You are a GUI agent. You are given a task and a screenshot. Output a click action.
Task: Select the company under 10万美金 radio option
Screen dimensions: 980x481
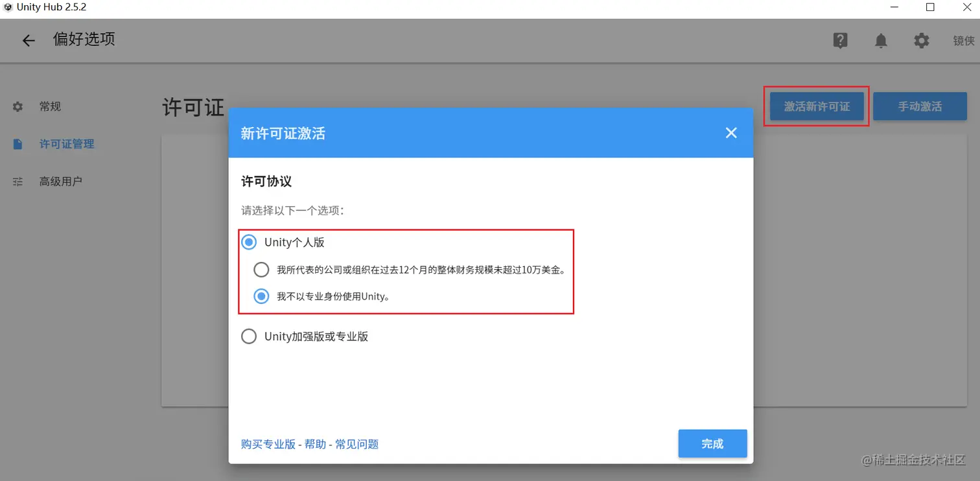click(x=261, y=270)
